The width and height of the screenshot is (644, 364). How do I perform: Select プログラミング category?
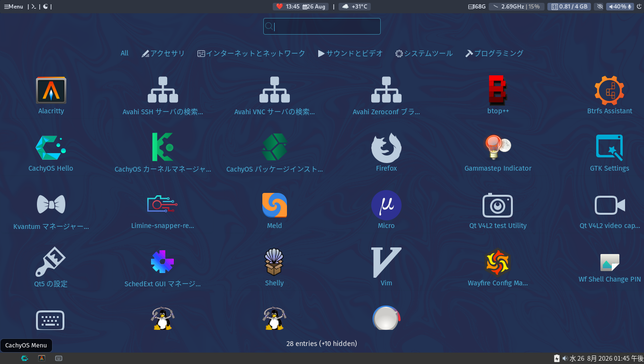[x=494, y=54]
